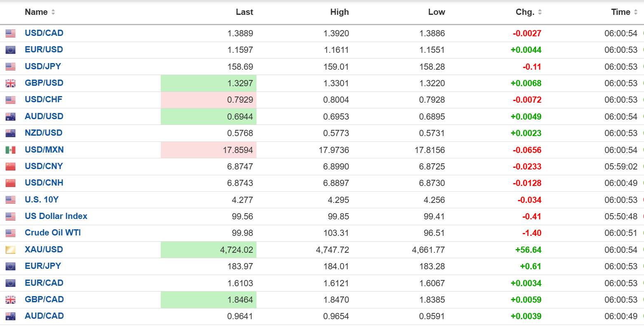Sort table by the Chg. column arrows
The height and width of the screenshot is (327, 644).
540,12
